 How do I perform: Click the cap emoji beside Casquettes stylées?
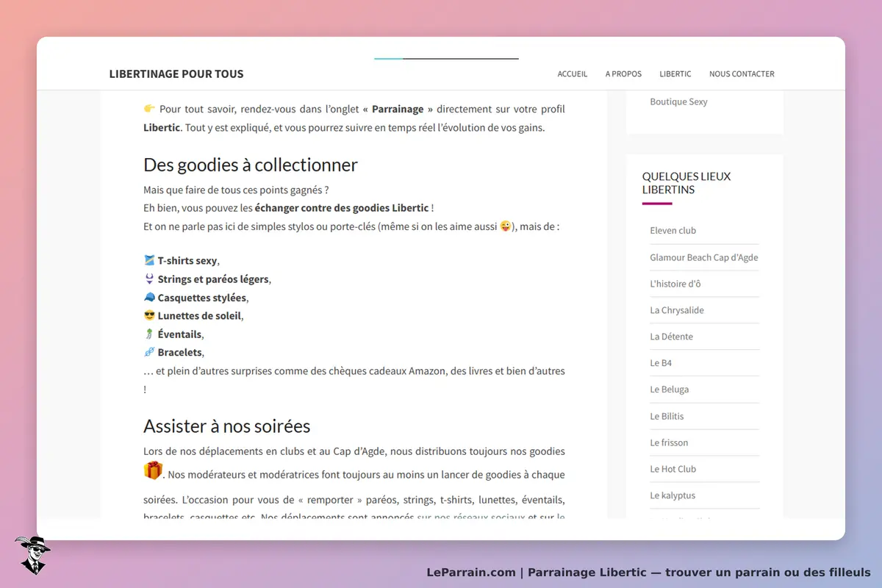click(x=149, y=297)
